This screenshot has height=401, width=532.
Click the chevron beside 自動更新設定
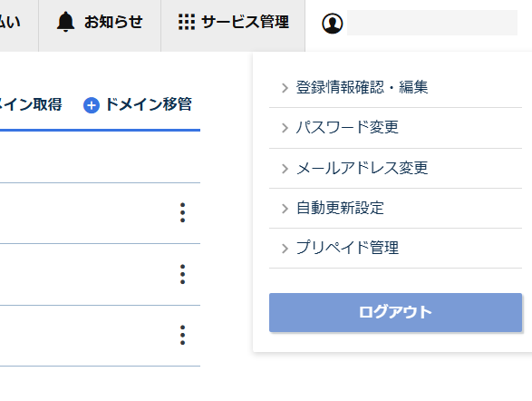pos(285,209)
